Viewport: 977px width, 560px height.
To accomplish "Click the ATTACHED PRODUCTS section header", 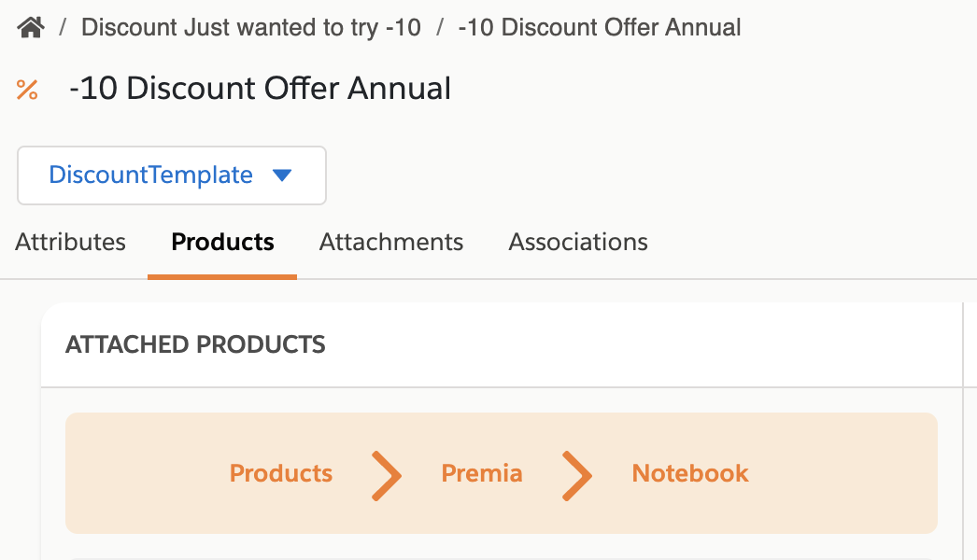I will coord(195,344).
